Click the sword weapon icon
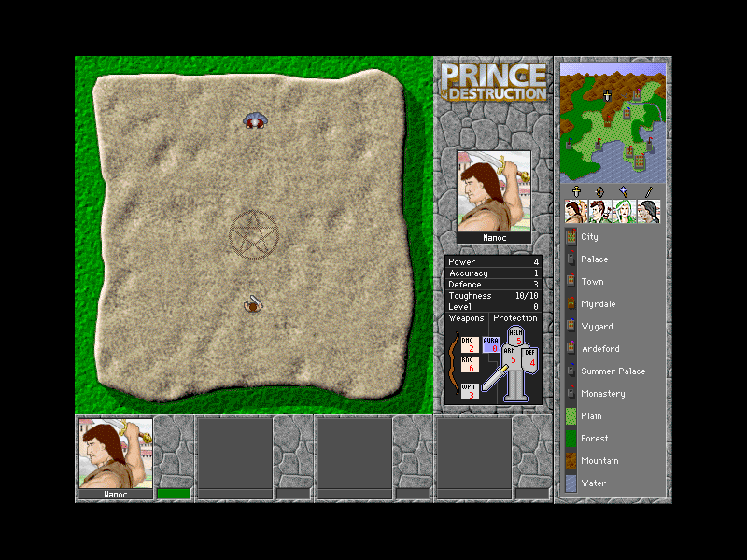The width and height of the screenshot is (747, 560). pyautogui.click(x=495, y=379)
